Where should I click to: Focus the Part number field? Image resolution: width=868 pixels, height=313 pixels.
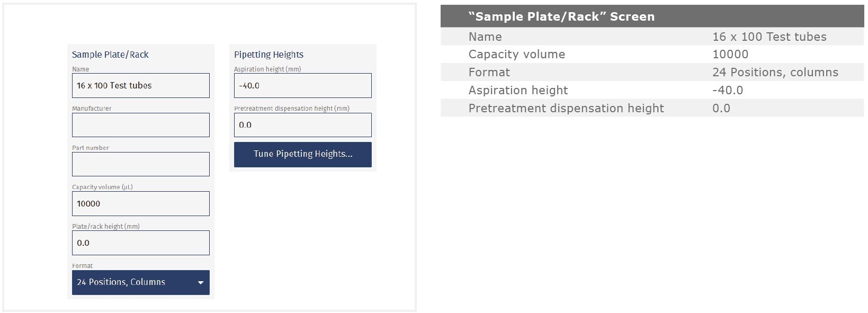(x=140, y=164)
